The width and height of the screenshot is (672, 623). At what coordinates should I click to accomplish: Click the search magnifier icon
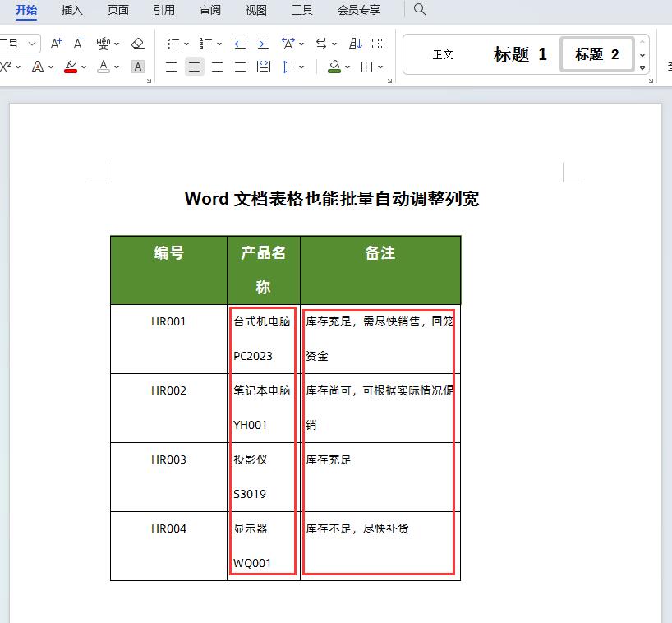point(420,9)
